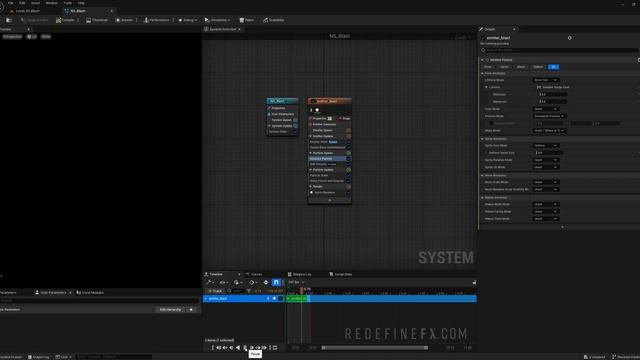Click the Scalability toolbar button
Viewport: 640px width, 360px height.
(x=273, y=20)
